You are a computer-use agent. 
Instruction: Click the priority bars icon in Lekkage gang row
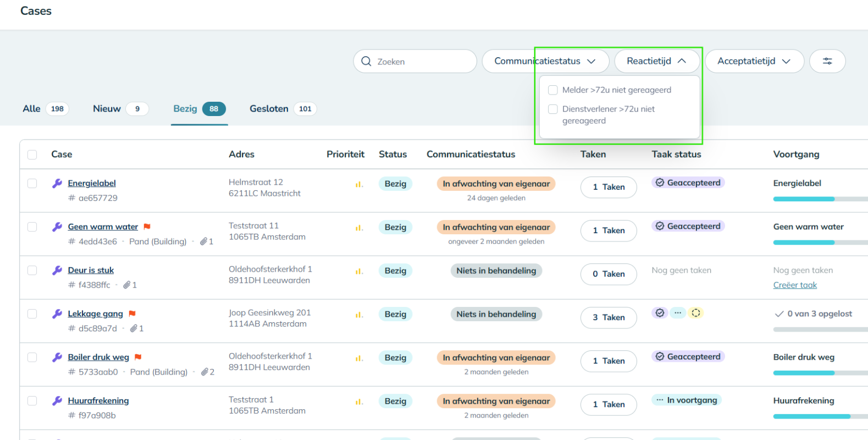coord(359,315)
